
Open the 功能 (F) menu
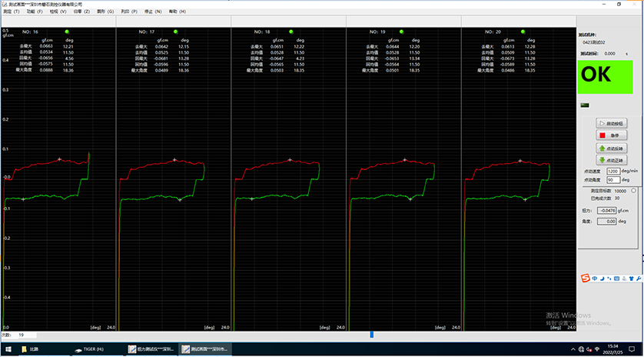pyautogui.click(x=34, y=12)
